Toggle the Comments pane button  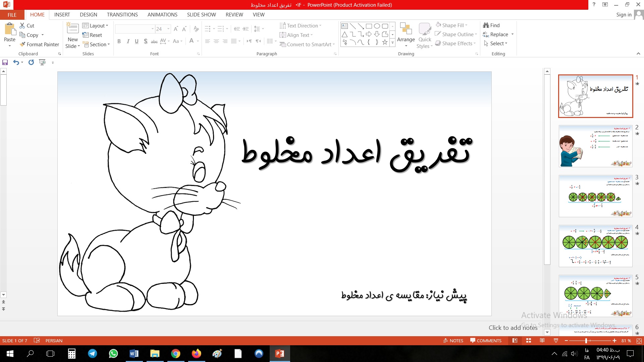(486, 341)
